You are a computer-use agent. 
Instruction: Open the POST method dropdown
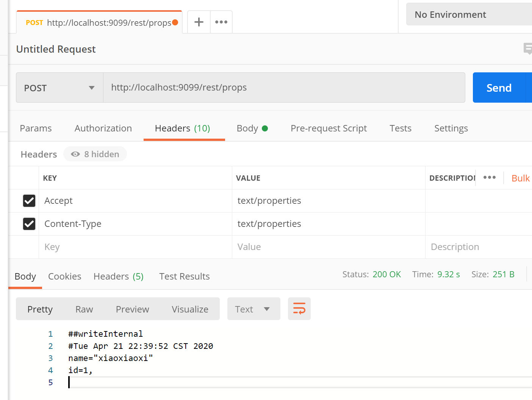[59, 88]
